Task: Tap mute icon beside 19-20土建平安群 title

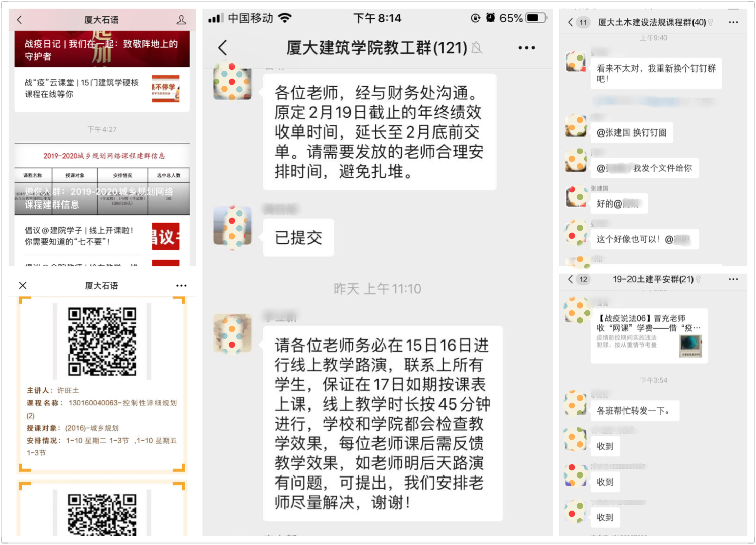Action: [x=698, y=279]
